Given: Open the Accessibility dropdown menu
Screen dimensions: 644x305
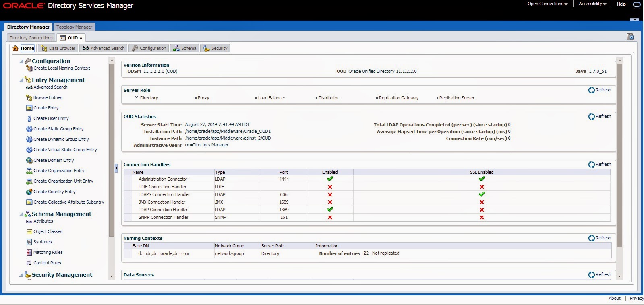Looking at the screenshot, I should (592, 4).
